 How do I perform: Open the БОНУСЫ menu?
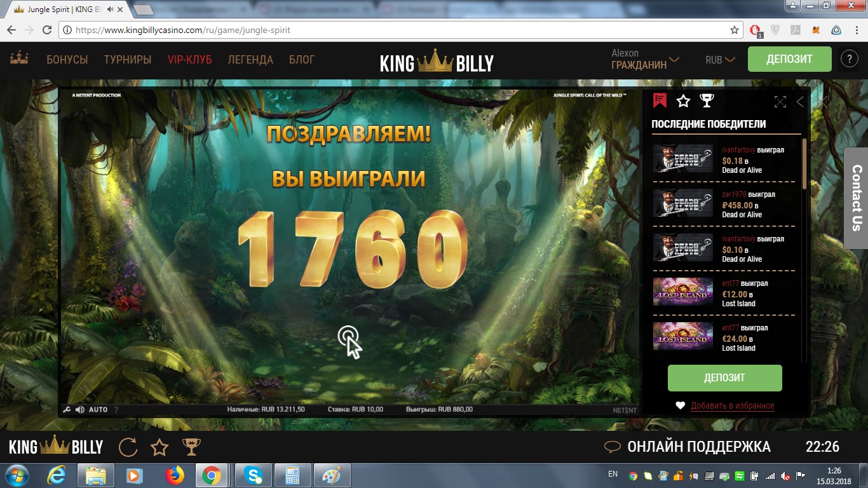[67, 60]
